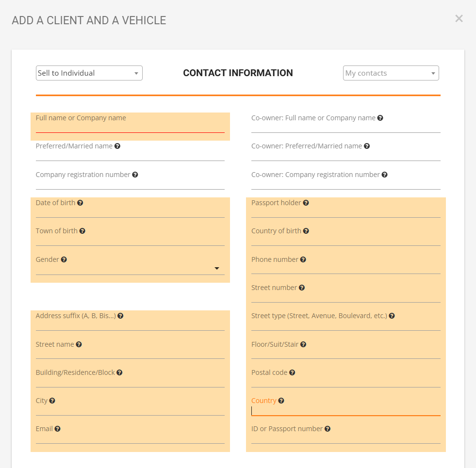Click into the City input field

tap(130, 410)
